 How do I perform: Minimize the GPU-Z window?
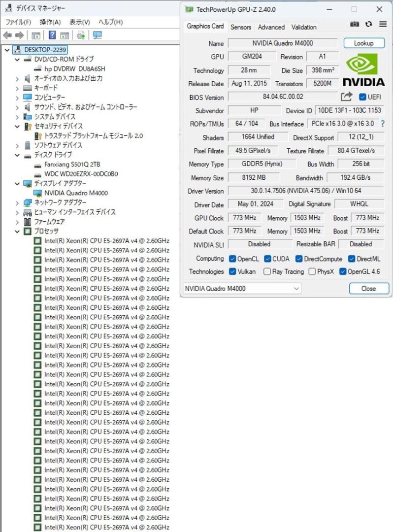pyautogui.click(x=329, y=9)
